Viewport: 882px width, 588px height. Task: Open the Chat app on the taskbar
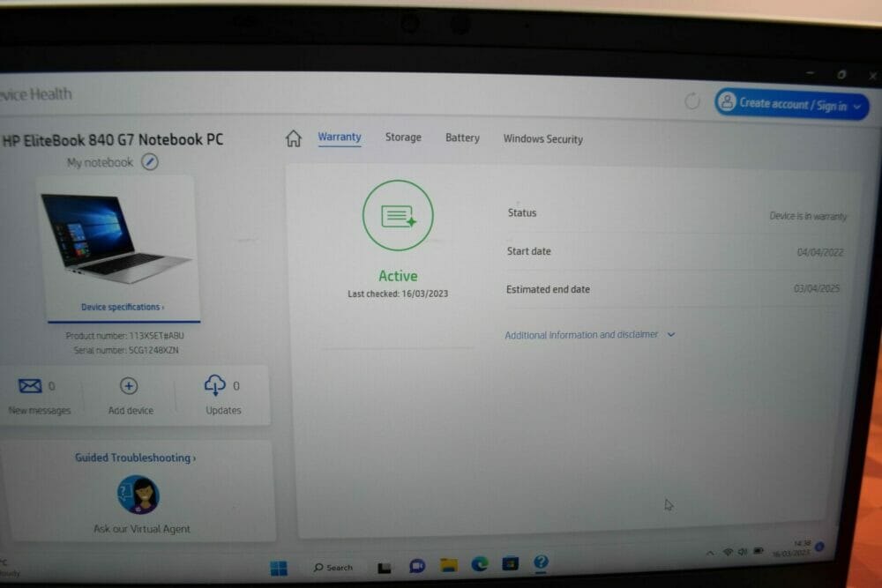(417, 566)
